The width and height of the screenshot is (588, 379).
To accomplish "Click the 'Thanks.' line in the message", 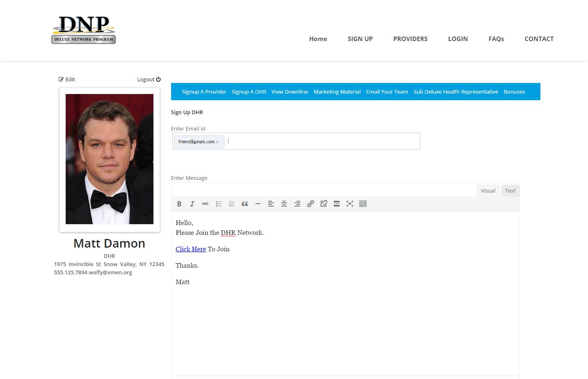I will (187, 265).
